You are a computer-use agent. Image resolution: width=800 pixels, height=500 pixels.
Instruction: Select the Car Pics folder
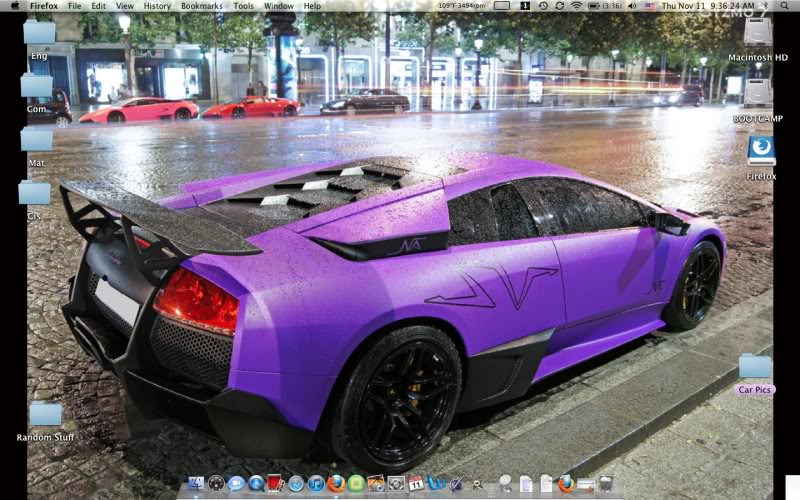755,368
